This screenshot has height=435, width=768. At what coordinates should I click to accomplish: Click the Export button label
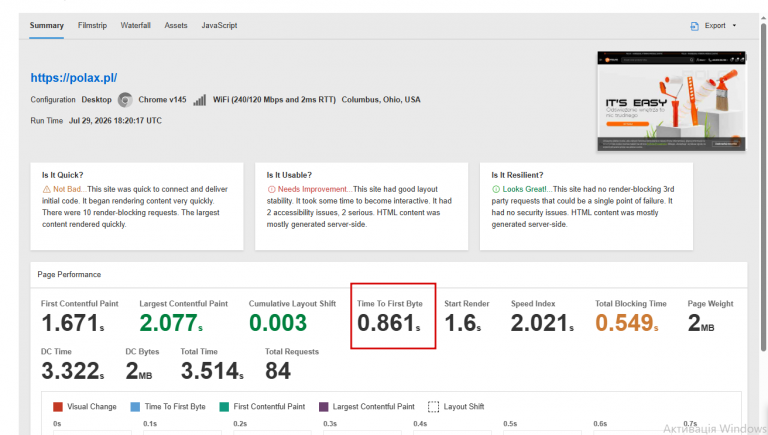point(715,25)
